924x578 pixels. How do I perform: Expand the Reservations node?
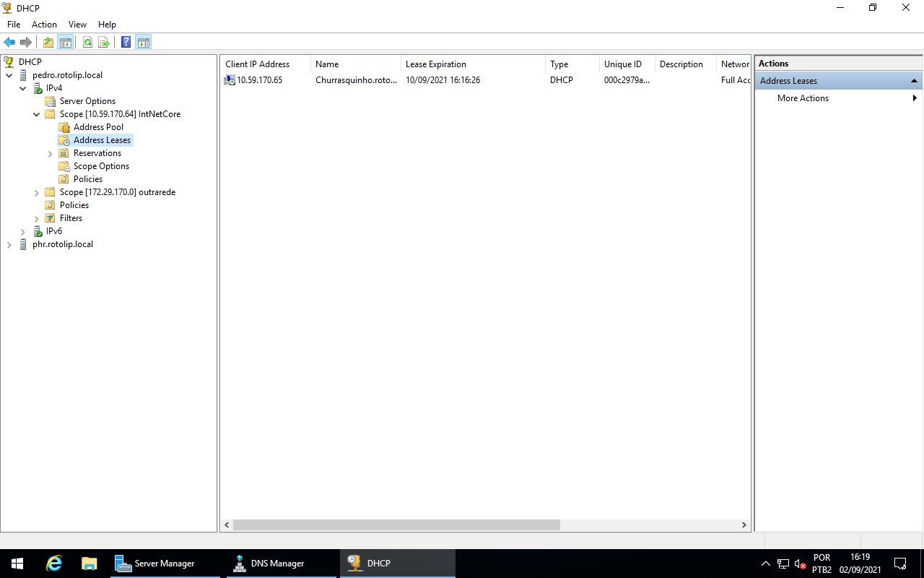(x=50, y=152)
